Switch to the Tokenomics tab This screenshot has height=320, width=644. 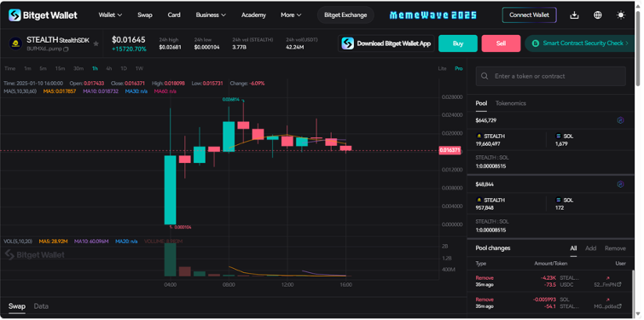pyautogui.click(x=511, y=103)
